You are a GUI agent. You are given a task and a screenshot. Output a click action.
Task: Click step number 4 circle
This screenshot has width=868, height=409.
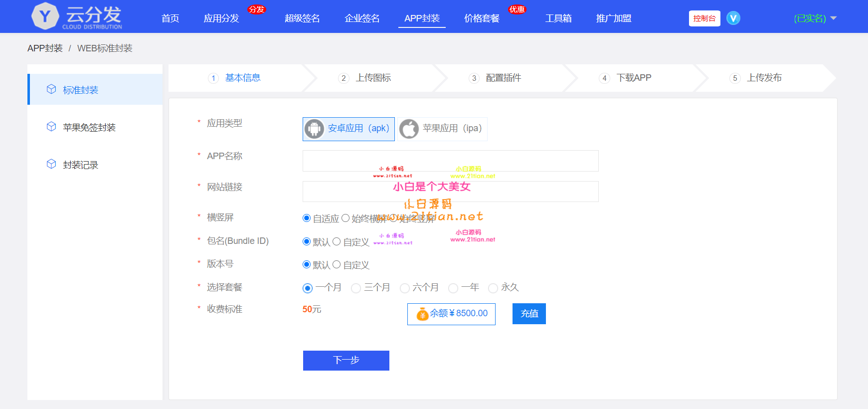pyautogui.click(x=604, y=78)
